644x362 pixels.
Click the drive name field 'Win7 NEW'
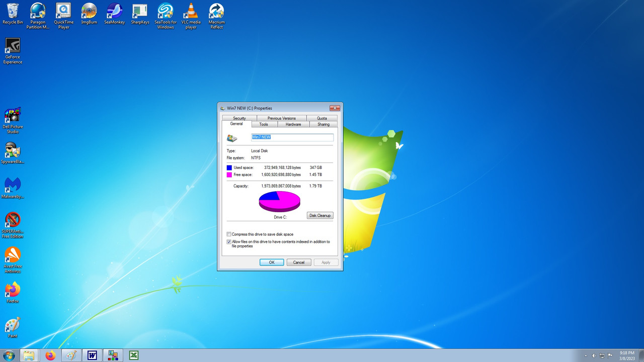(292, 137)
